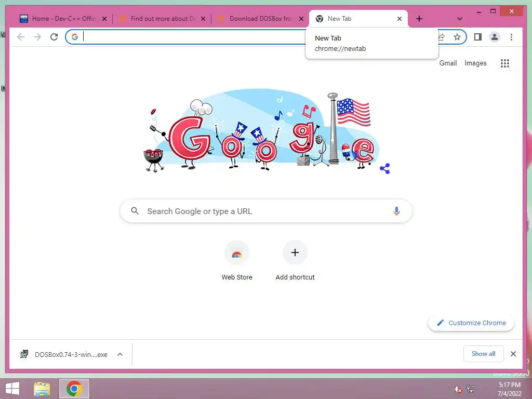The image size is (532, 399).
Task: Open File Explorer from taskbar
Action: click(x=42, y=389)
